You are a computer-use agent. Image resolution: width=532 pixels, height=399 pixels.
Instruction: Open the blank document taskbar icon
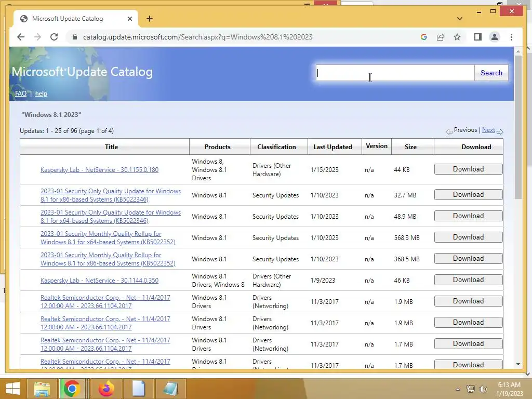138,389
